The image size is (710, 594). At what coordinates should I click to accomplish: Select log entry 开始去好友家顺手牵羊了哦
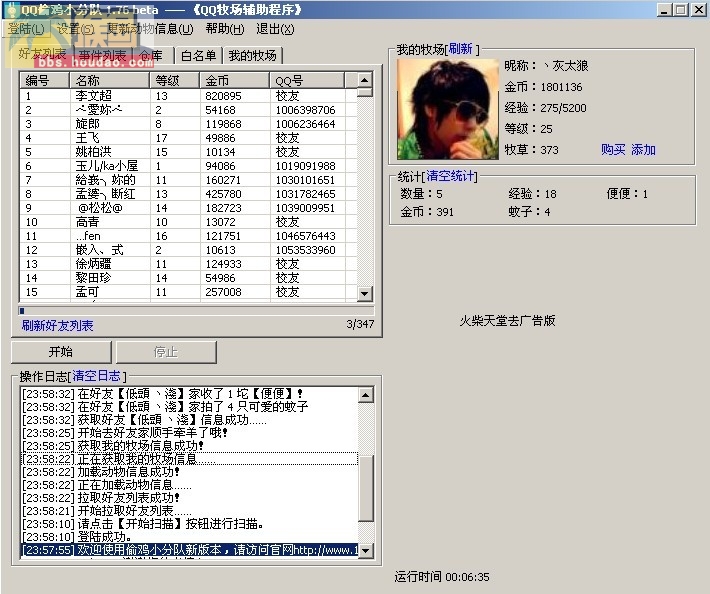coord(189,433)
